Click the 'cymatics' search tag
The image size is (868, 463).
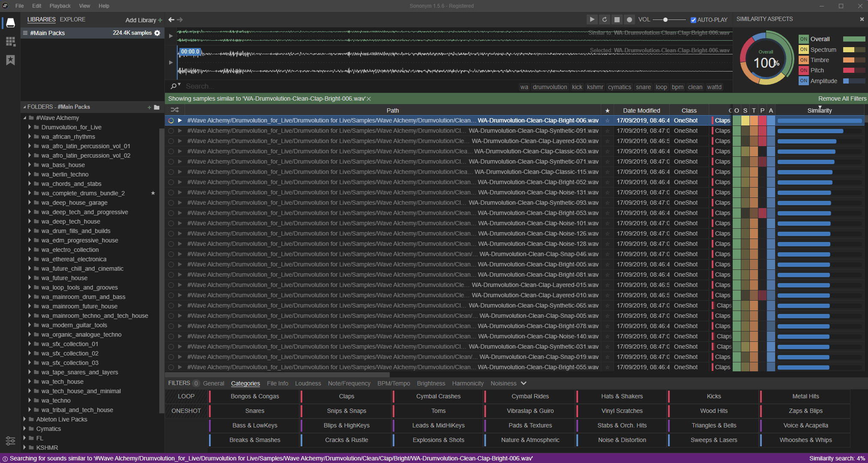pos(619,87)
